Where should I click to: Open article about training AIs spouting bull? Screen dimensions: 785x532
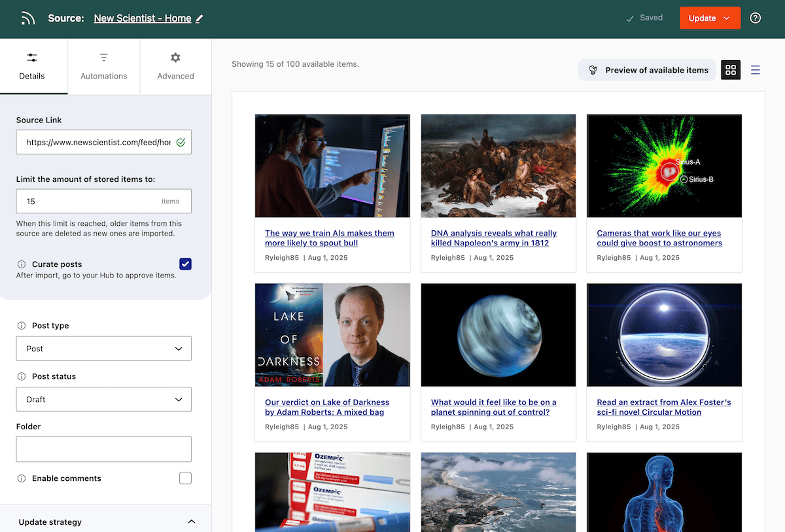[330, 238]
